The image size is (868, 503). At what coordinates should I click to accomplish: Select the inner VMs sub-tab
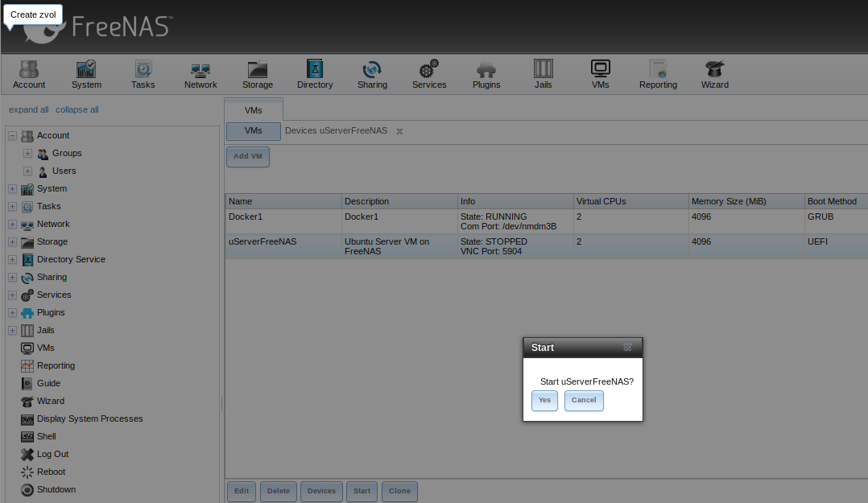(x=254, y=131)
